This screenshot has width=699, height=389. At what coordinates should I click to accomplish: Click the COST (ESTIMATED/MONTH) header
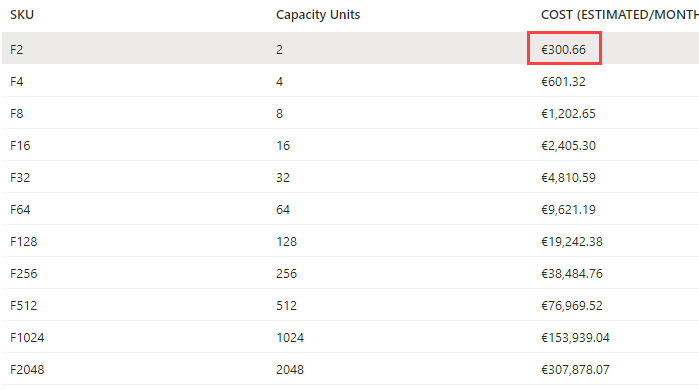point(620,15)
